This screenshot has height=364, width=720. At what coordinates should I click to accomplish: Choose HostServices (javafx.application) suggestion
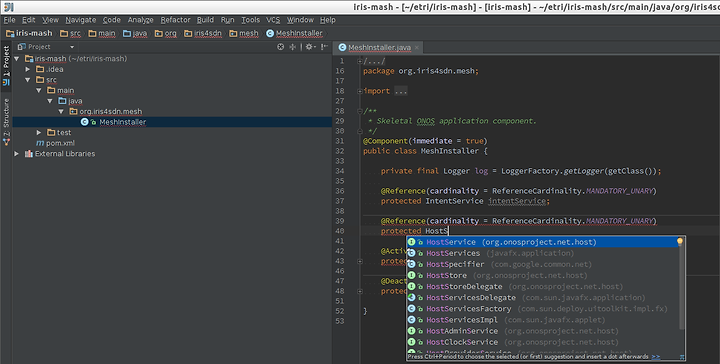point(543,253)
